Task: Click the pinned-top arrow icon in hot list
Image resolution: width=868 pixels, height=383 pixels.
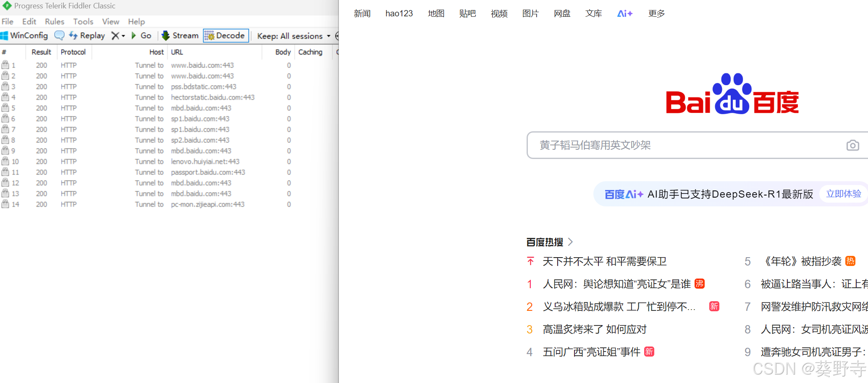Action: (x=530, y=261)
